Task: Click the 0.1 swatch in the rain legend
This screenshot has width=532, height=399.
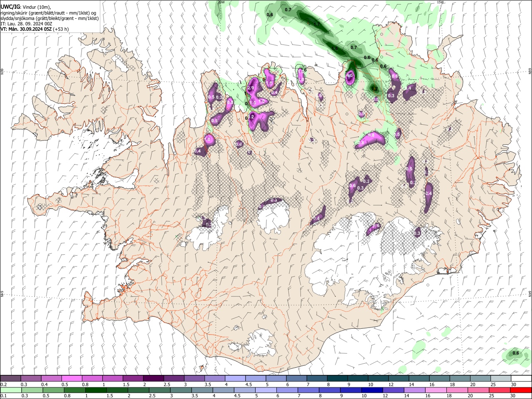Action: 11,390
